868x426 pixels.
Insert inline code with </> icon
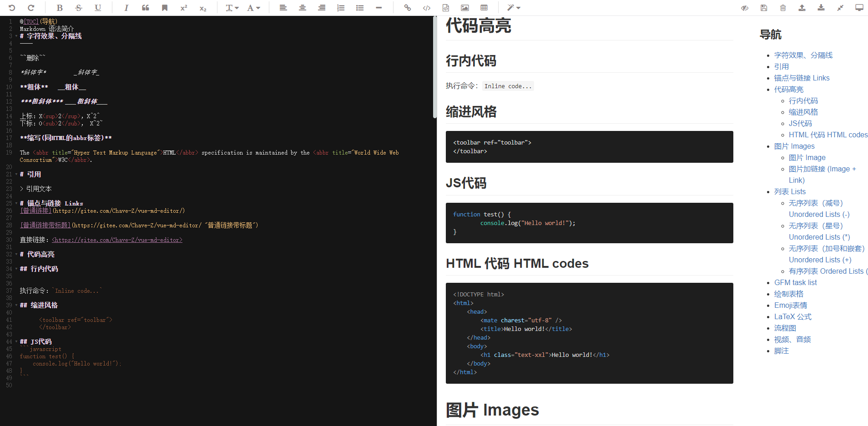click(427, 8)
